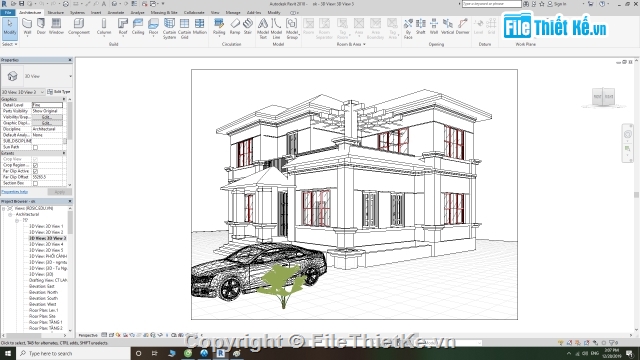
Task: Select the Shaft opening tool
Action: tap(420, 27)
